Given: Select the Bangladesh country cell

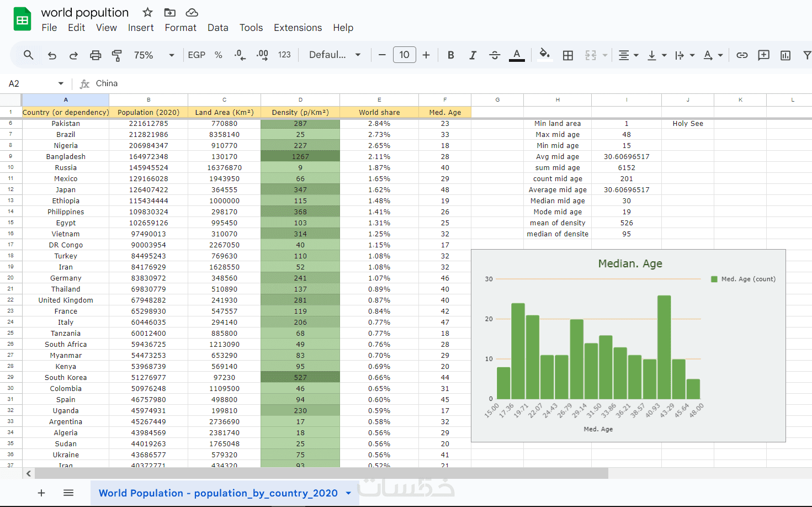Looking at the screenshot, I should (66, 156).
